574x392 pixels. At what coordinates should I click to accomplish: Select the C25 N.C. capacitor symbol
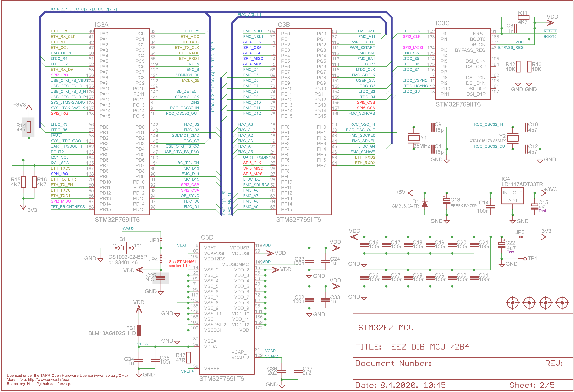[x=161, y=278]
